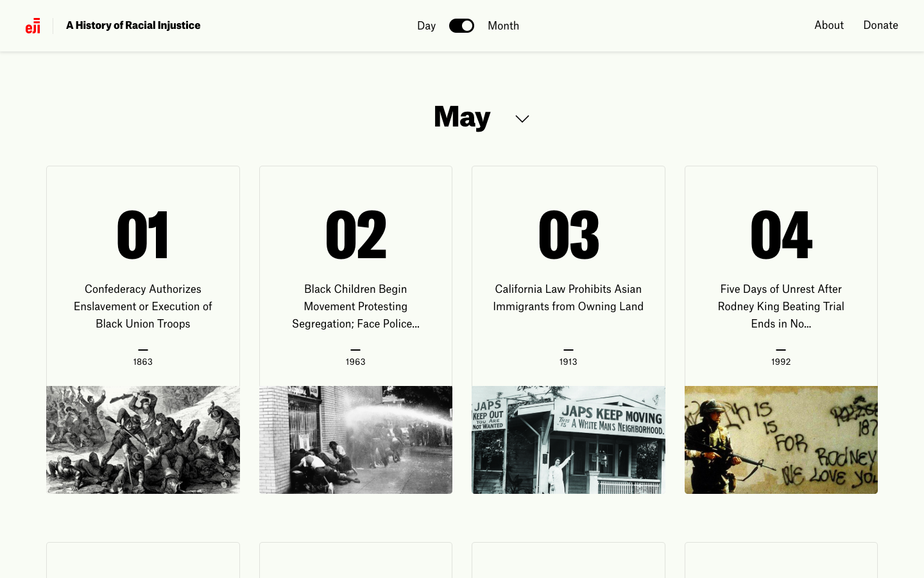The width and height of the screenshot is (924, 578).
Task: Click the Rodney King graffiti photo
Action: pyautogui.click(x=781, y=440)
